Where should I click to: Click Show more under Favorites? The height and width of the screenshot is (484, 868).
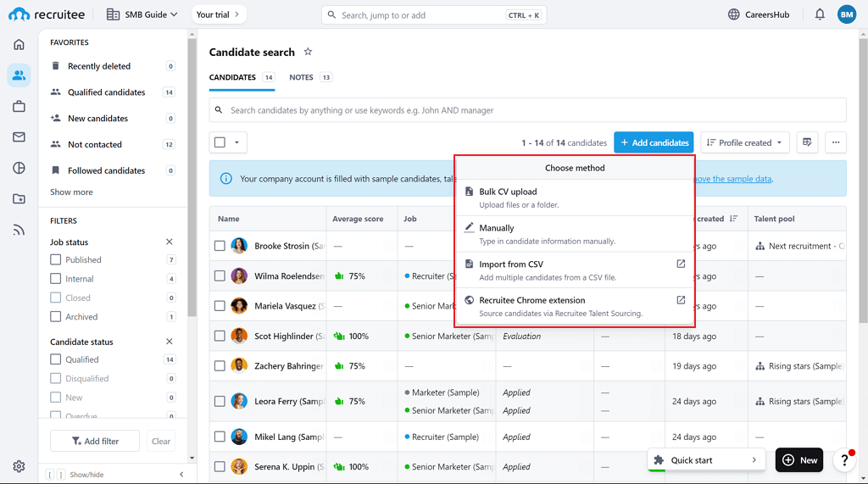click(x=71, y=192)
